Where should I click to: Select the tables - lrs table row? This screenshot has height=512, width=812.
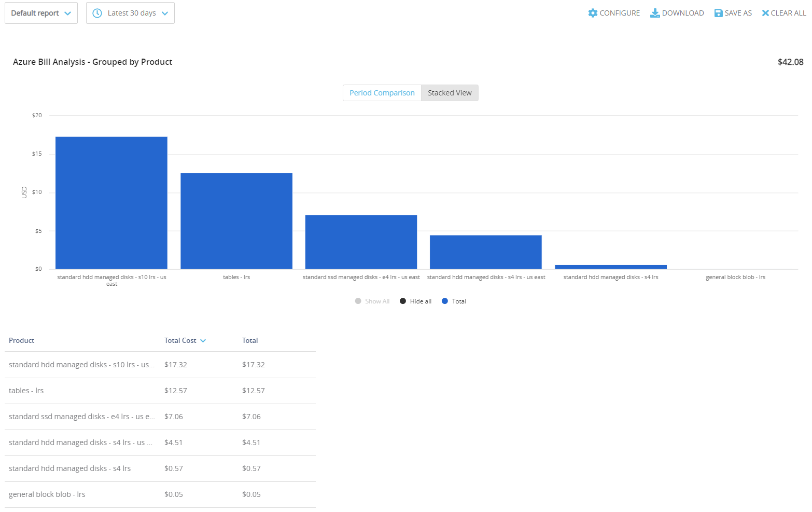160,391
